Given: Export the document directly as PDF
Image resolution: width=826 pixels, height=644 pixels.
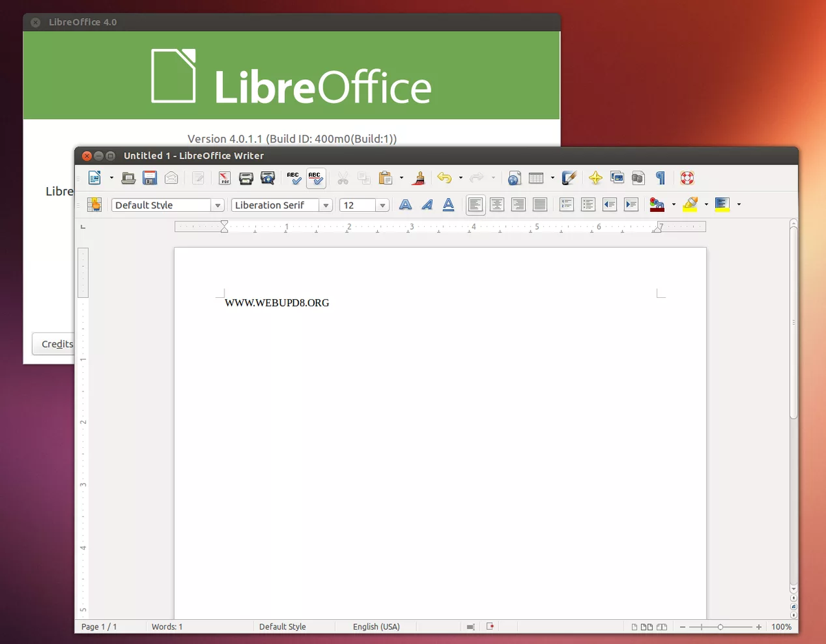Looking at the screenshot, I should (x=224, y=178).
